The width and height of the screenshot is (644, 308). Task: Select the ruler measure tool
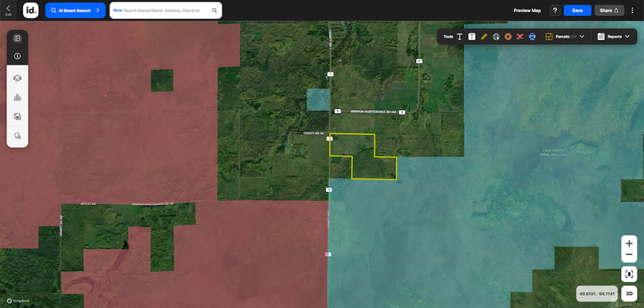(484, 37)
